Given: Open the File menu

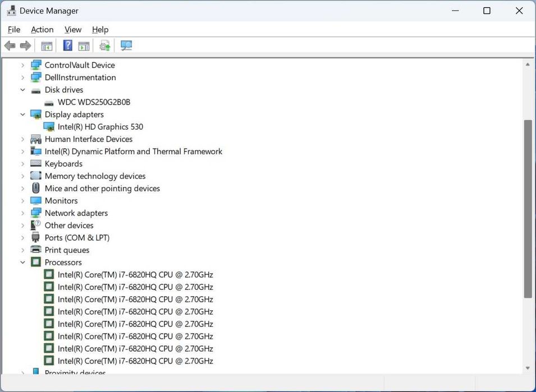Looking at the screenshot, I should 14,30.
